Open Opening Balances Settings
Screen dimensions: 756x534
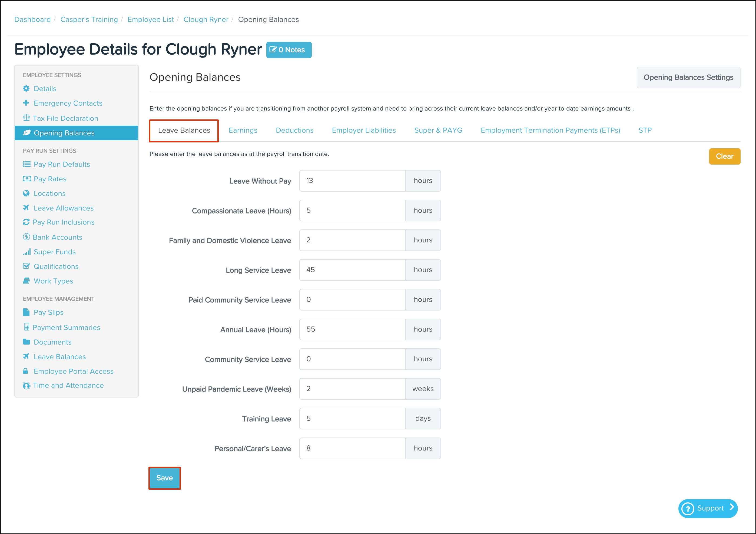point(688,77)
